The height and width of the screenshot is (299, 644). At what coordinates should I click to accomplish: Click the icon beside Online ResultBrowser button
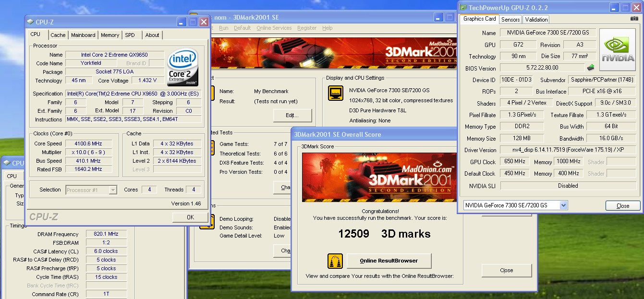[335, 261]
